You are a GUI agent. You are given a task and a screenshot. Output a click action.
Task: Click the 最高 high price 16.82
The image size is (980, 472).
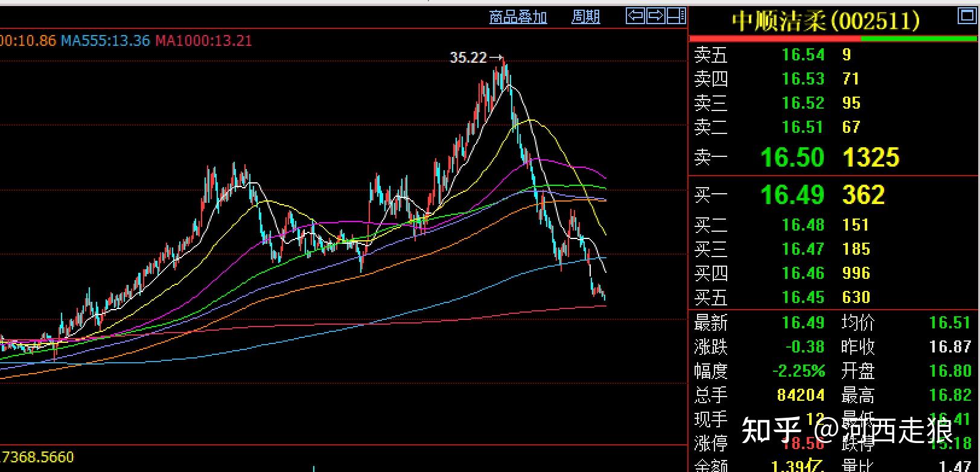pyautogui.click(x=950, y=395)
